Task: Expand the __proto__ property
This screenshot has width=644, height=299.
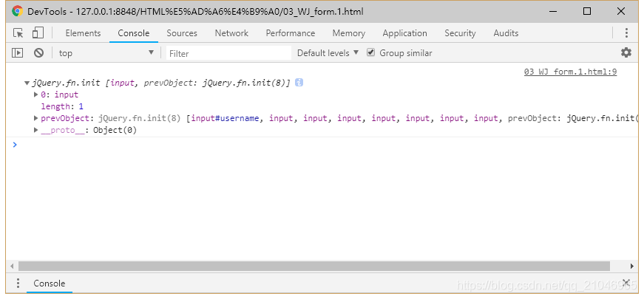Action: 35,131
